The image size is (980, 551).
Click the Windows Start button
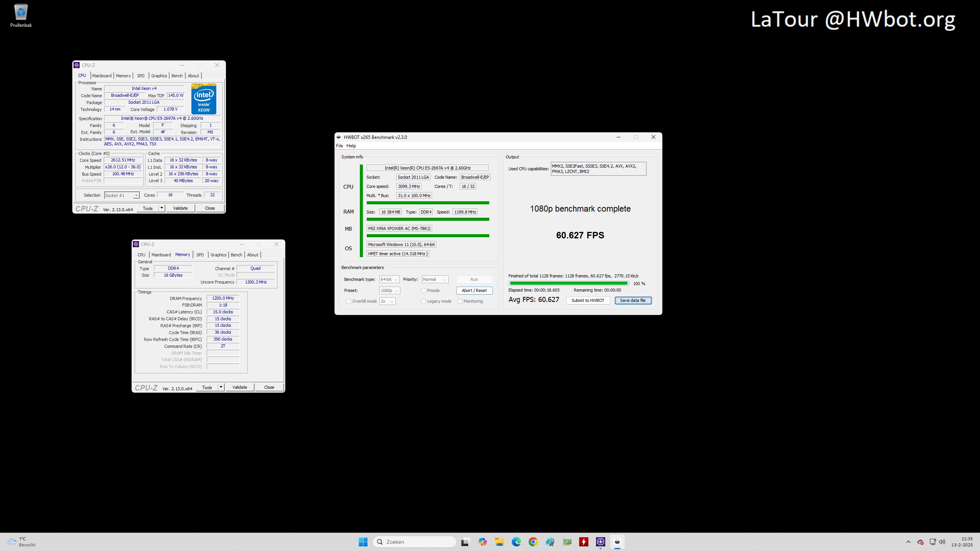363,542
